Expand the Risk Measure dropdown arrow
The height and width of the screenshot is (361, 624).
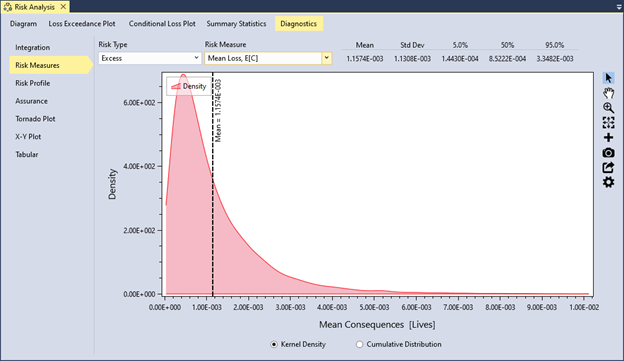(326, 58)
